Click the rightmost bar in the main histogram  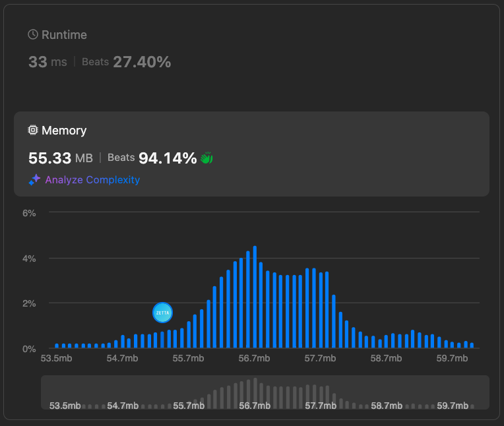[472, 345]
